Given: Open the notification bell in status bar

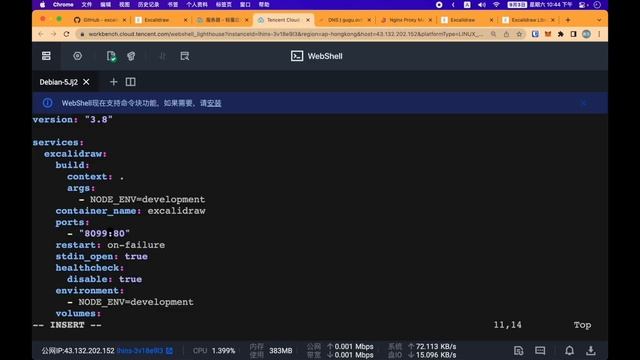Looking at the screenshot, I should pyautogui.click(x=569, y=351).
